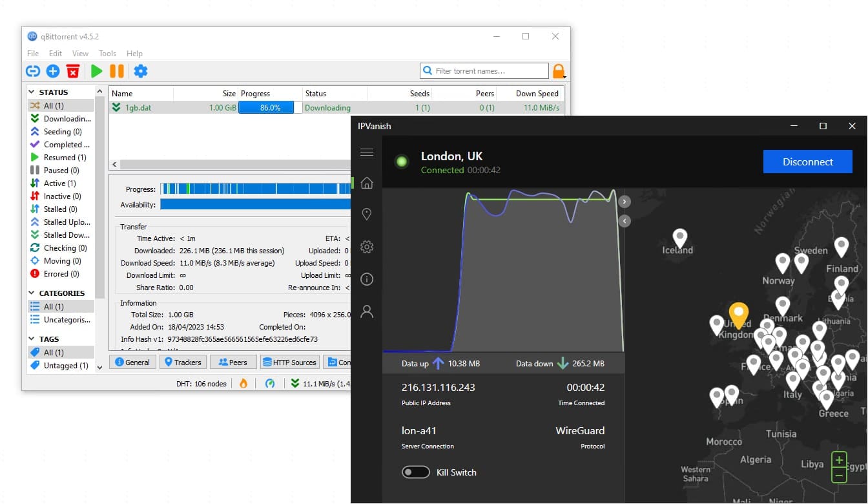868x504 pixels.
Task: Click the orange Pause toolbar icon
Action: pyautogui.click(x=117, y=71)
